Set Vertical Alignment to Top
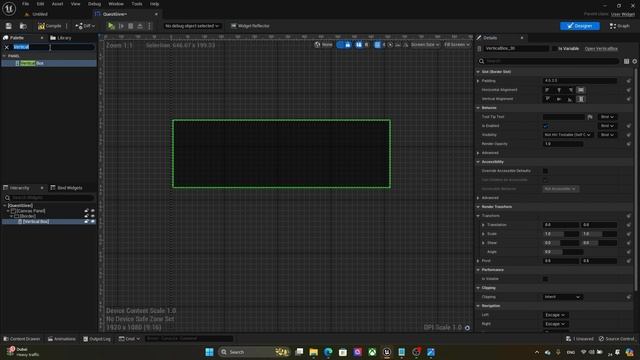This screenshot has width=640, height=360. [548, 99]
